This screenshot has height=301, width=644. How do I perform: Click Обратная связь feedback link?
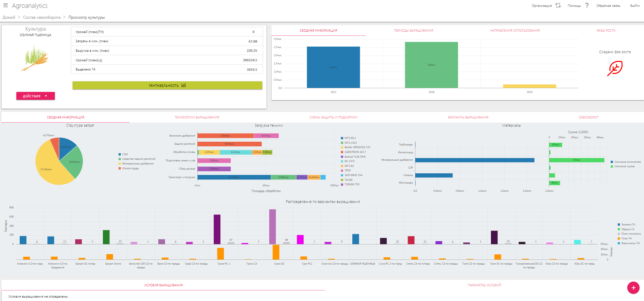click(x=608, y=6)
